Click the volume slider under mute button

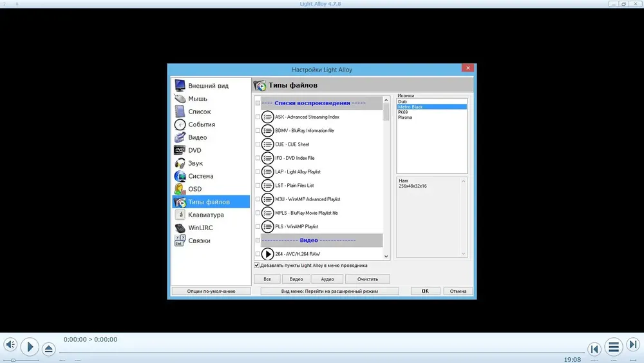pos(21,360)
